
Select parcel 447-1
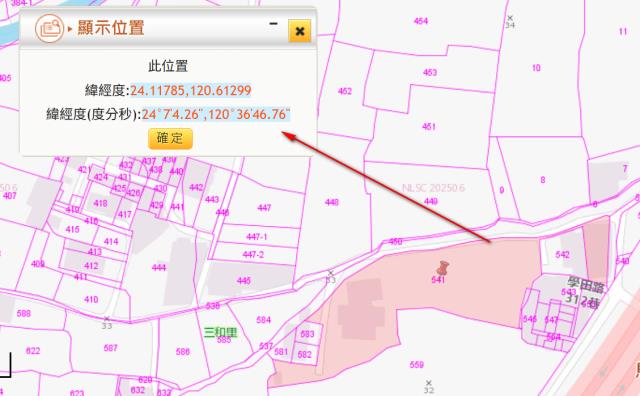(257, 237)
